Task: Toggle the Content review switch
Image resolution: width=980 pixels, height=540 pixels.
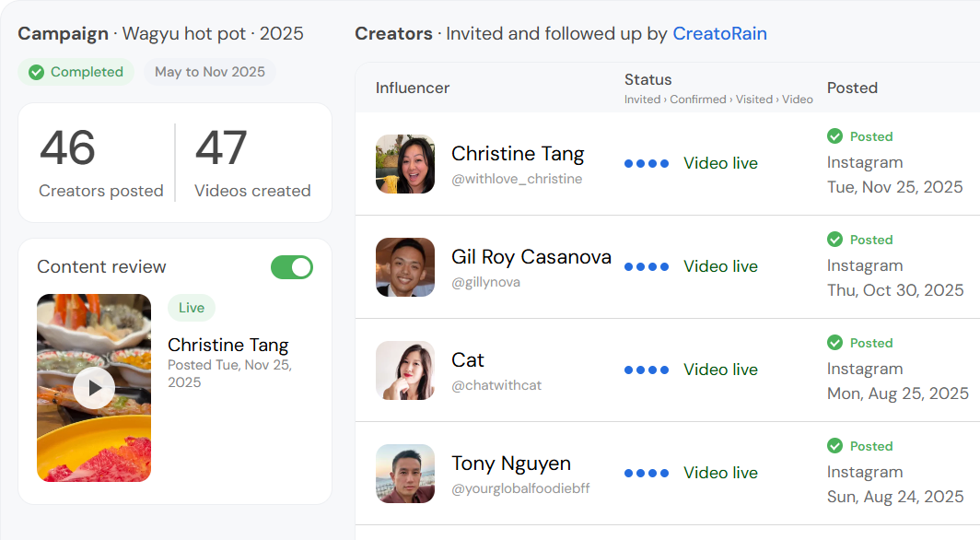Action: (x=292, y=267)
